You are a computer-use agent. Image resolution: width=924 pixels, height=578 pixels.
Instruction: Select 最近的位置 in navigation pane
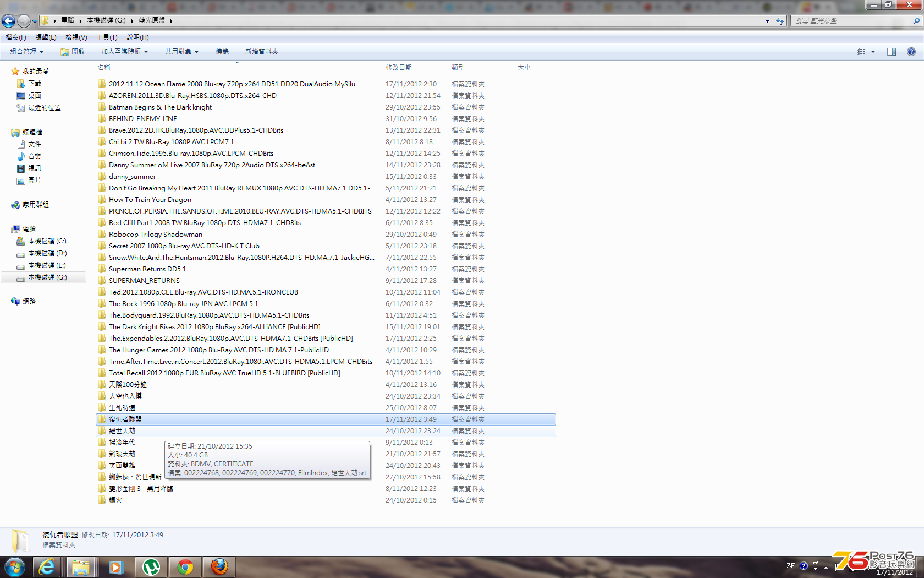tap(39, 108)
